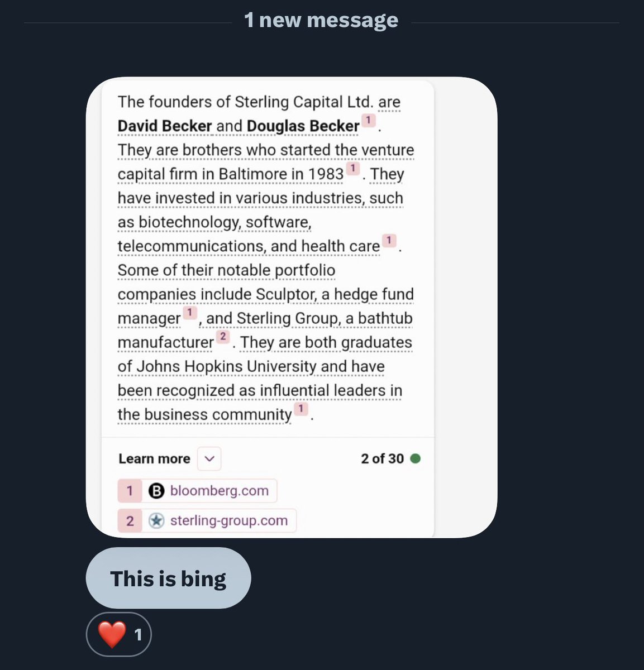Image resolution: width=644 pixels, height=670 pixels.
Task: Open citation 1 after 'health care'
Action: pos(389,241)
